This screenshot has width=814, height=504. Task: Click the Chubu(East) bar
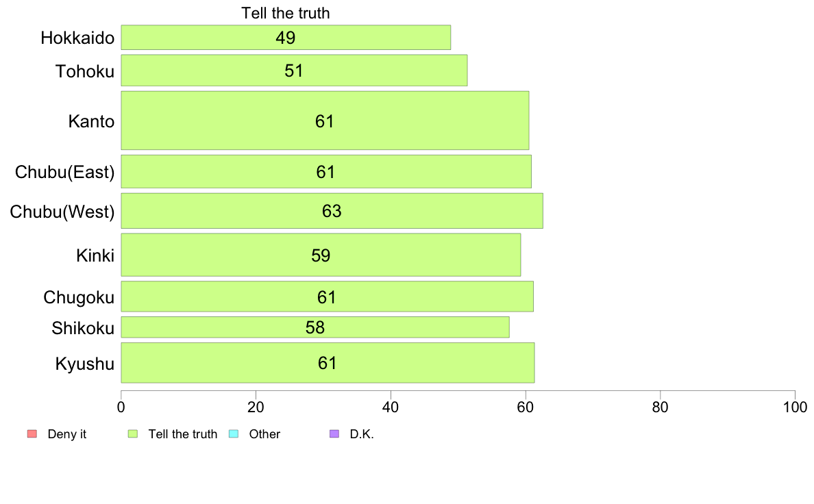pyautogui.click(x=326, y=171)
